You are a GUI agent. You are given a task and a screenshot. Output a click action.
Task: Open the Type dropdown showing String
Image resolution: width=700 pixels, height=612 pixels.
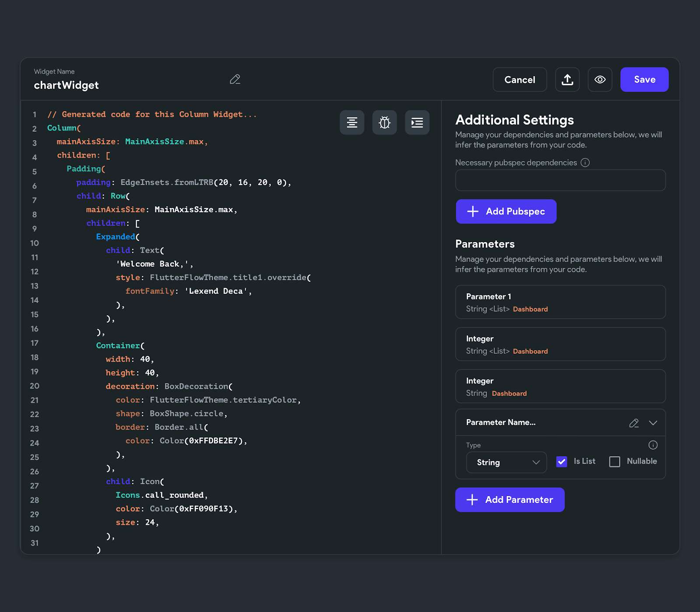click(x=506, y=462)
